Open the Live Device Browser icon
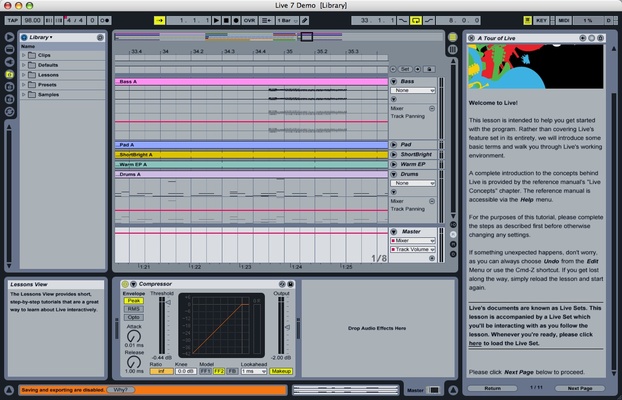The width and height of the screenshot is (622, 400). (x=10, y=50)
